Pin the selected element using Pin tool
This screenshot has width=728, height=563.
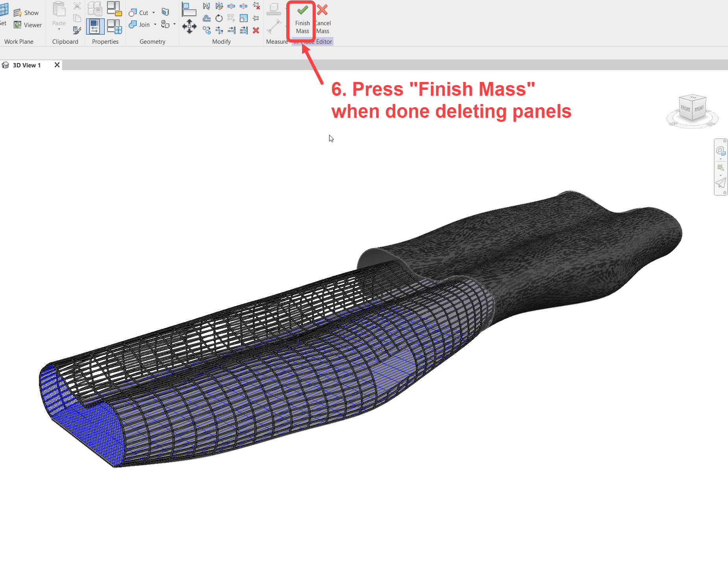[256, 18]
